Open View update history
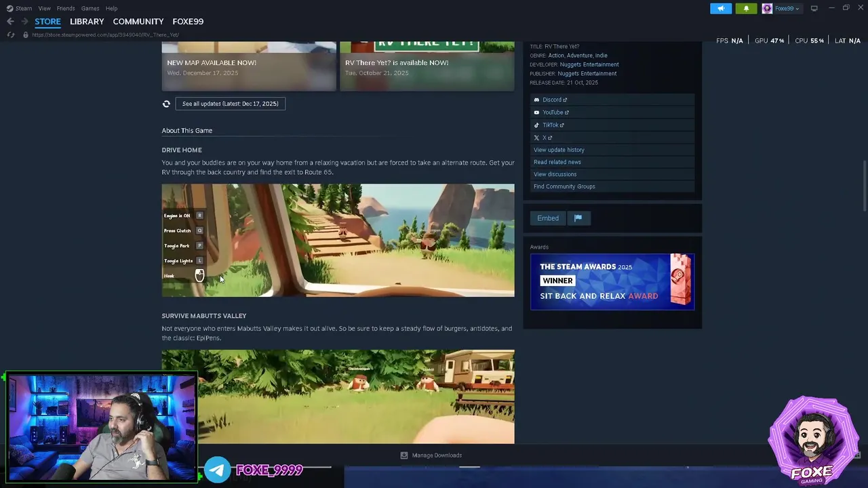868x488 pixels. (559, 150)
